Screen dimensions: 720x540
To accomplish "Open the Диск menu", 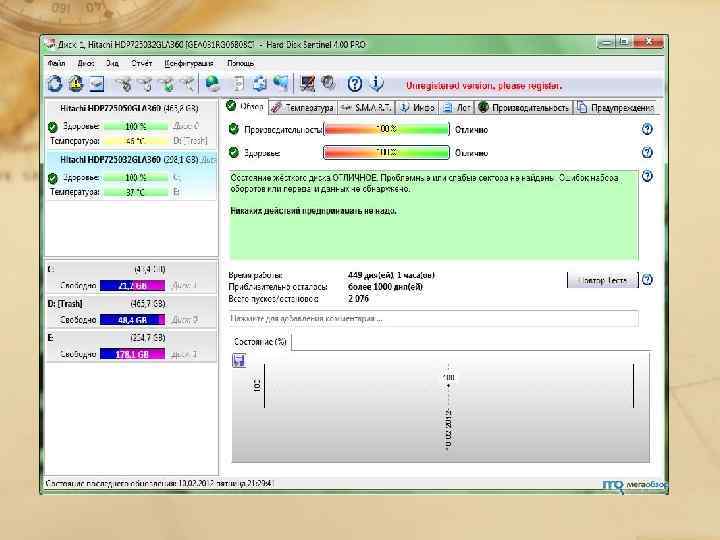I will click(x=86, y=63).
